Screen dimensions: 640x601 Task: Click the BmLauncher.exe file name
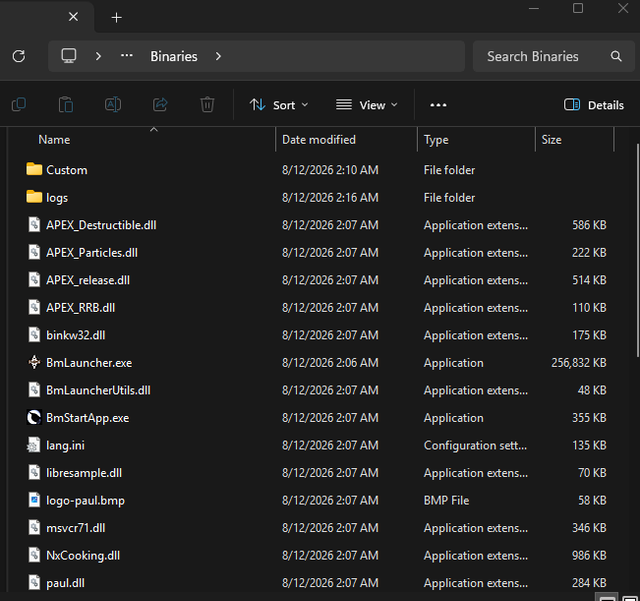point(89,363)
